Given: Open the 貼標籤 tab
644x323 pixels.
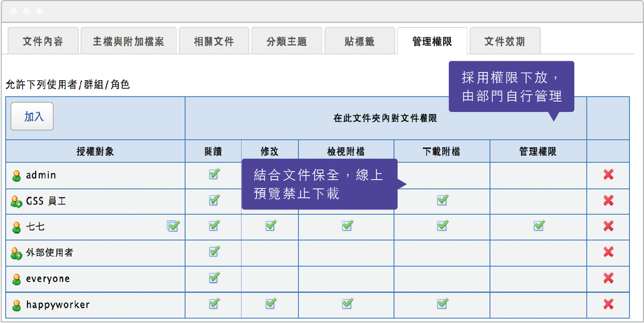Looking at the screenshot, I should pos(360,41).
